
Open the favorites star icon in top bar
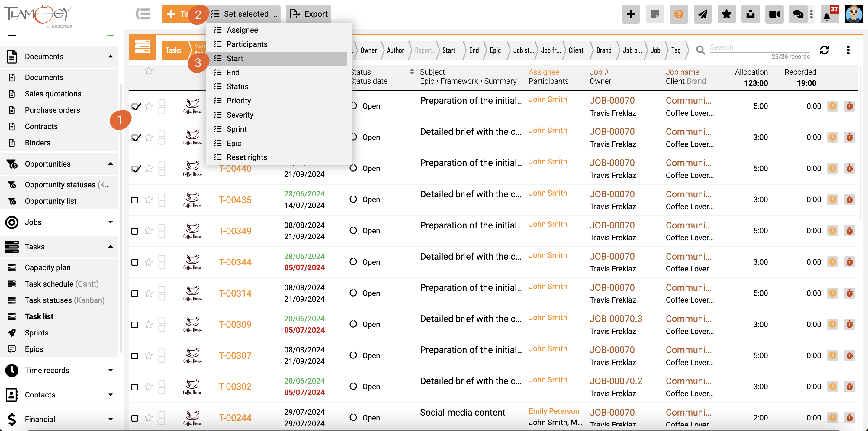coord(726,14)
